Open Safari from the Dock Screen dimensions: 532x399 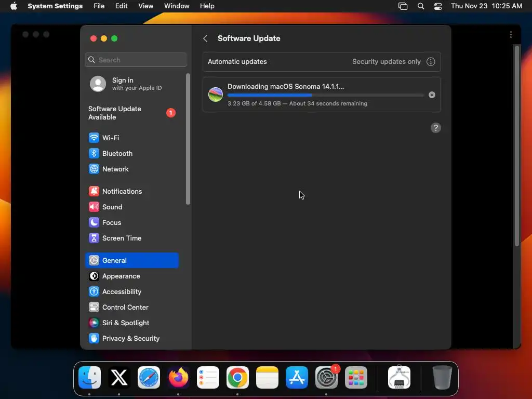pyautogui.click(x=149, y=377)
